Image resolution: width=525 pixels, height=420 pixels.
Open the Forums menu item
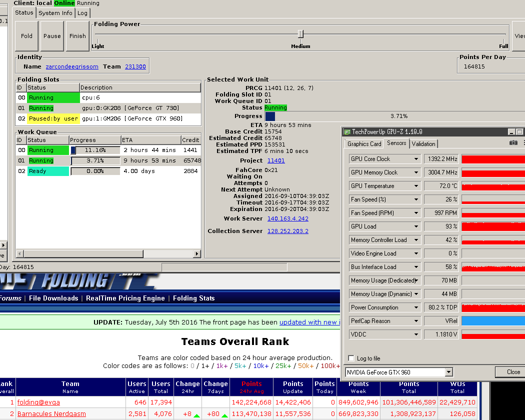point(10,298)
